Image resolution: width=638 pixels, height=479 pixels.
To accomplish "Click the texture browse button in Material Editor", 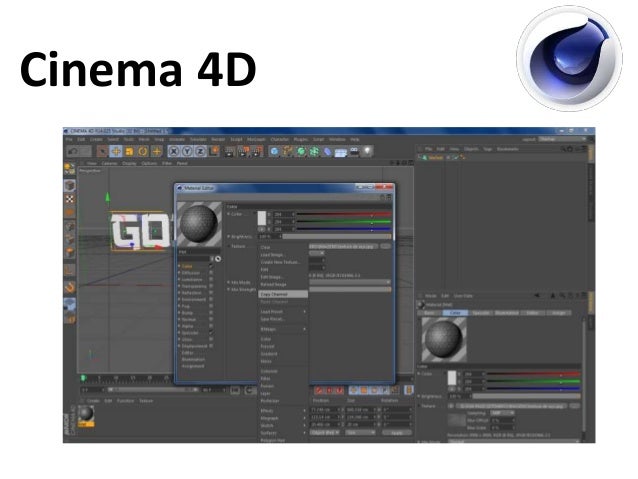I will pyautogui.click(x=386, y=246).
